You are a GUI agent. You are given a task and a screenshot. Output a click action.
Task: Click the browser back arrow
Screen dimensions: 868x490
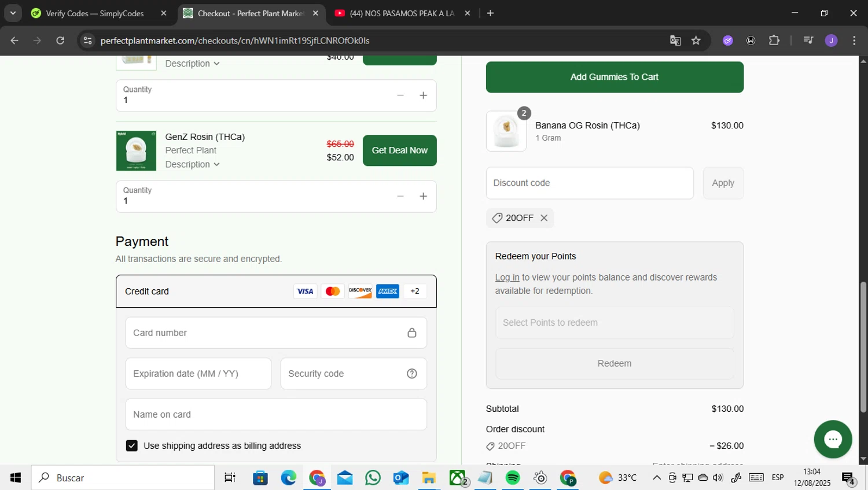click(x=14, y=40)
